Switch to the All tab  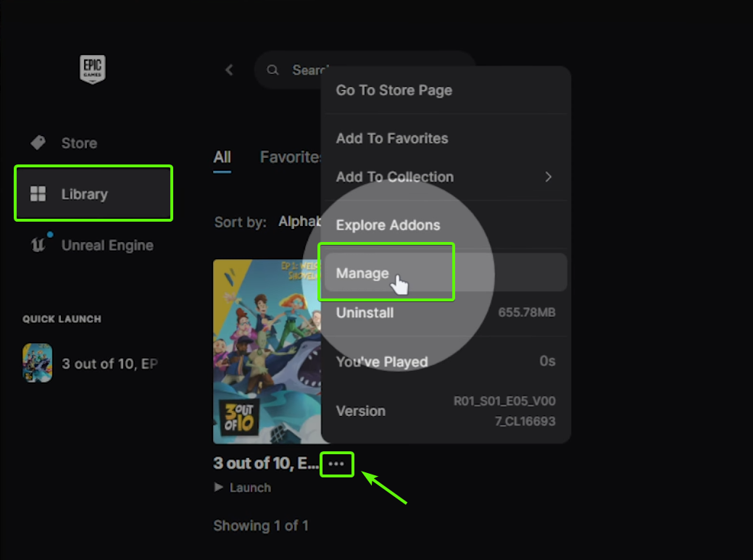tap(222, 157)
